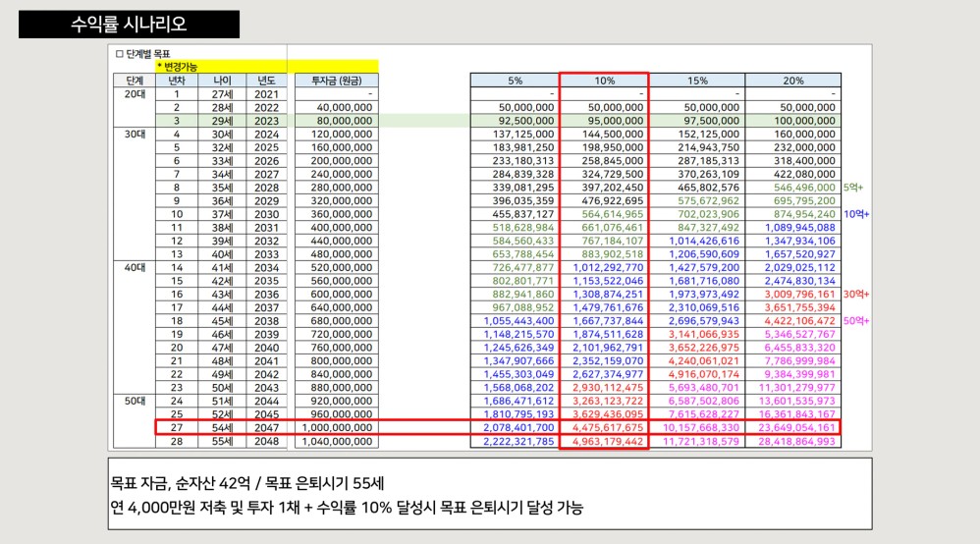Click the line starting '목표 자금, 순자산 42억'

pyautogui.click(x=247, y=483)
